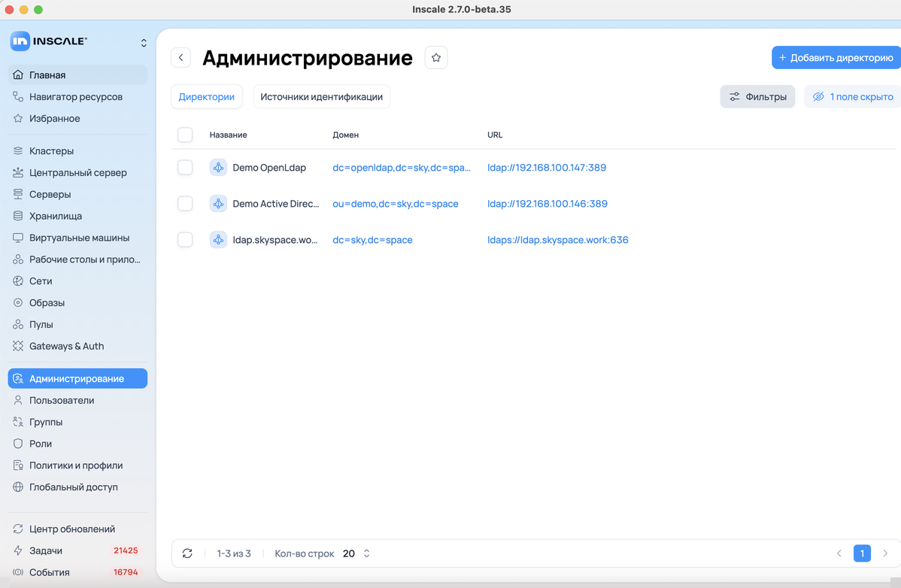The width and height of the screenshot is (901, 588).
Task: Open Главная home icon in sidebar
Action: (x=18, y=74)
